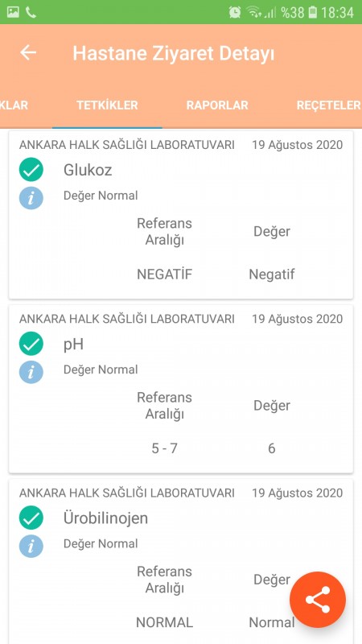Open the Ürobilinojen test result card
Viewport: 362px width, 644px height.
point(181,561)
